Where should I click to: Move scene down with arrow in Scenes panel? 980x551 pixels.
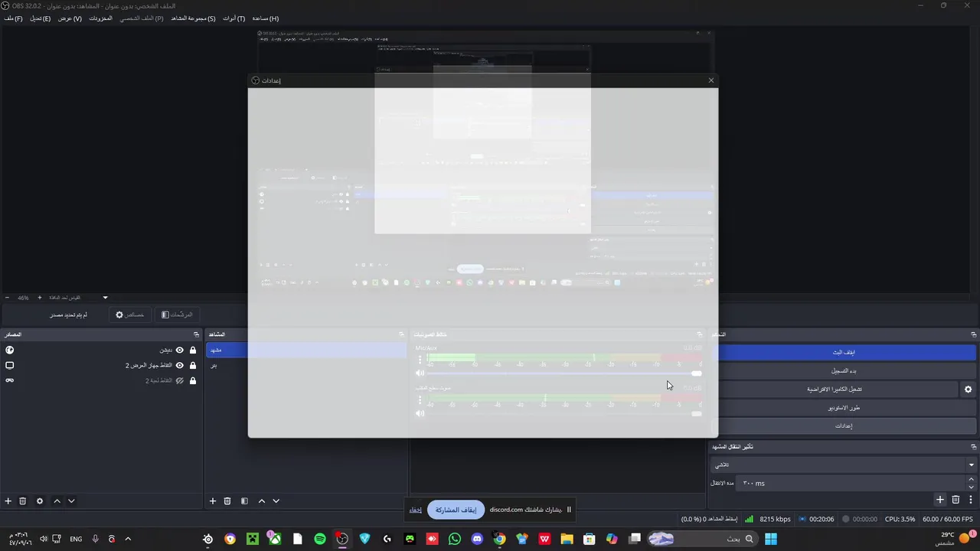276,501
